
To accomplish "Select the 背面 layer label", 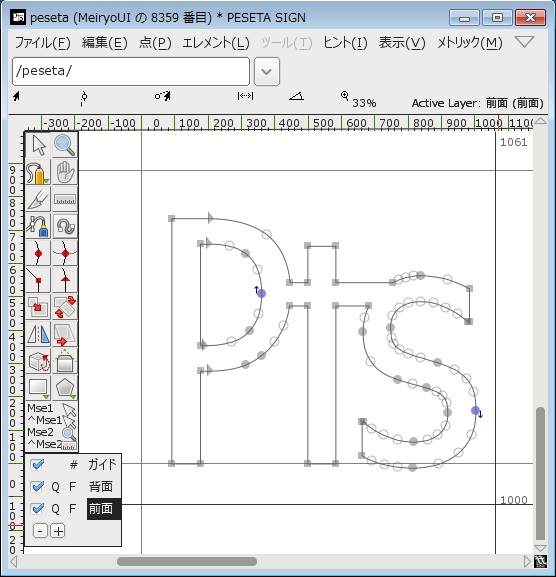I will 100,487.
